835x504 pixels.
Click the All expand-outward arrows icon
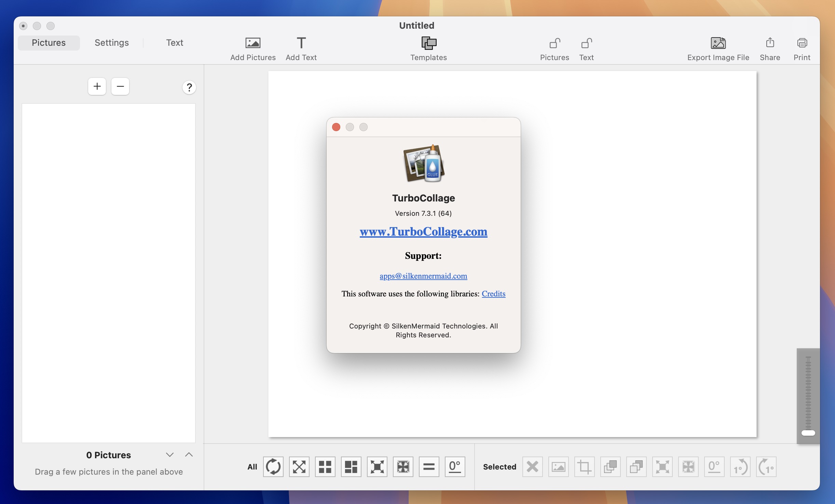pos(377,466)
